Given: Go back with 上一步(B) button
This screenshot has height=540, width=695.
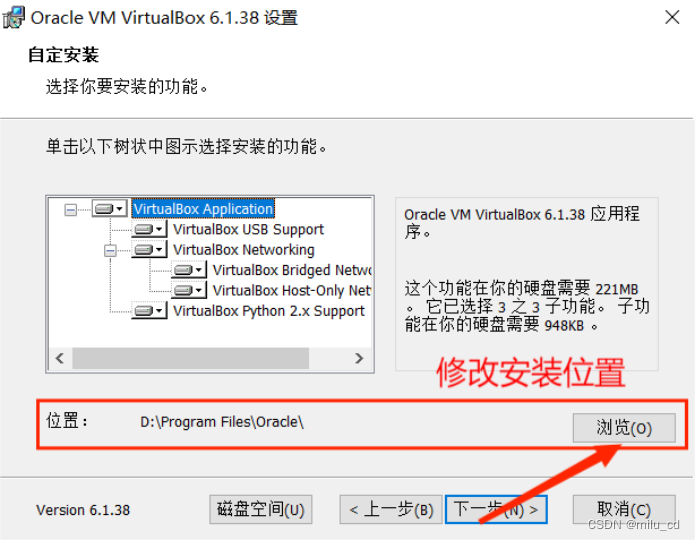Looking at the screenshot, I should (391, 509).
